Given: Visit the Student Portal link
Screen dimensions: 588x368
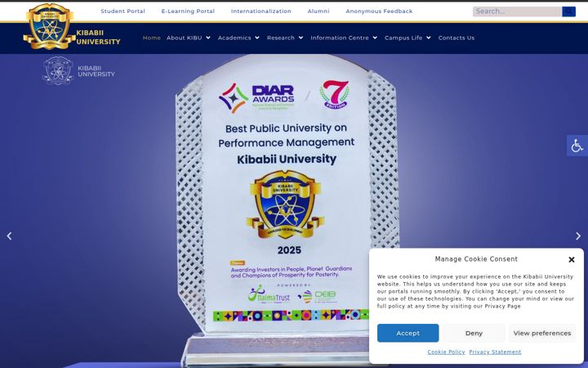Looking at the screenshot, I should [x=122, y=11].
